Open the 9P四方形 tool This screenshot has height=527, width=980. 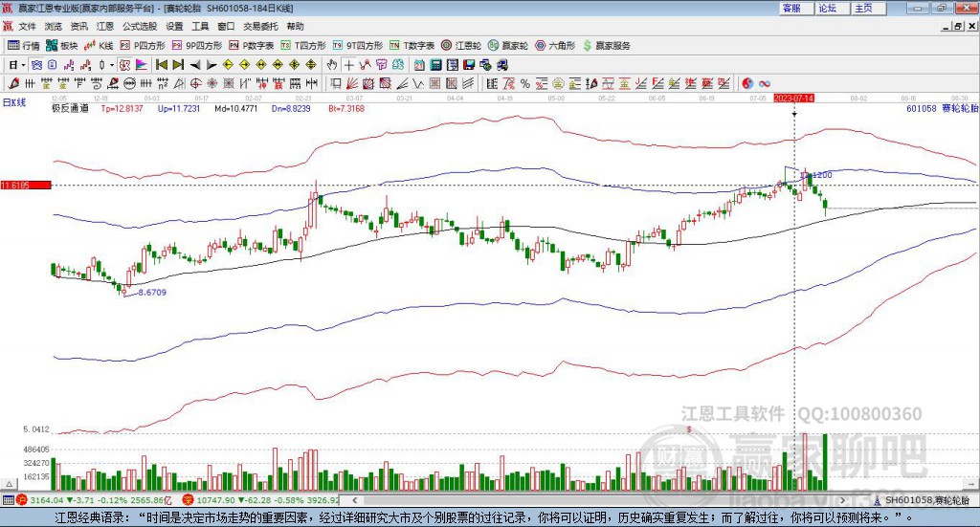pyautogui.click(x=197, y=46)
